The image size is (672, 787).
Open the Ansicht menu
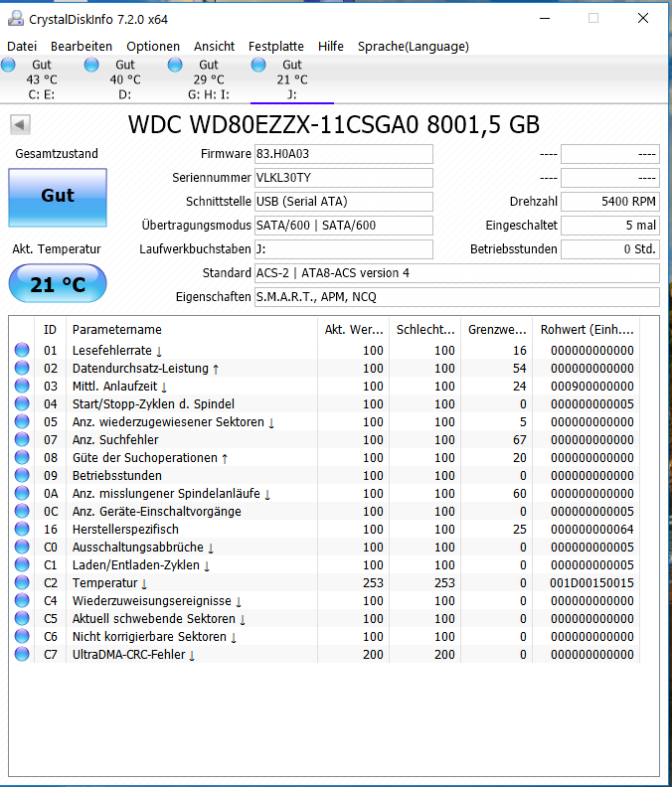(214, 46)
